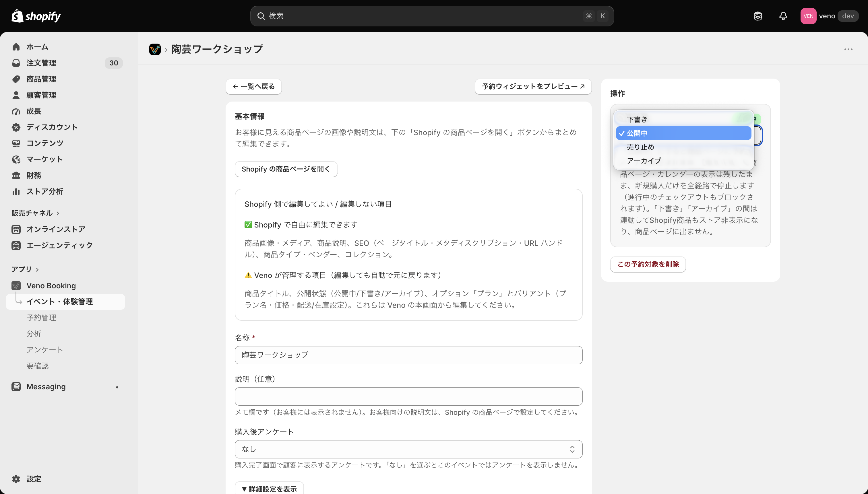The image size is (868, 494).
Task: Focus the 名称 field containing 陶芸ワークショップ
Action: 408,355
